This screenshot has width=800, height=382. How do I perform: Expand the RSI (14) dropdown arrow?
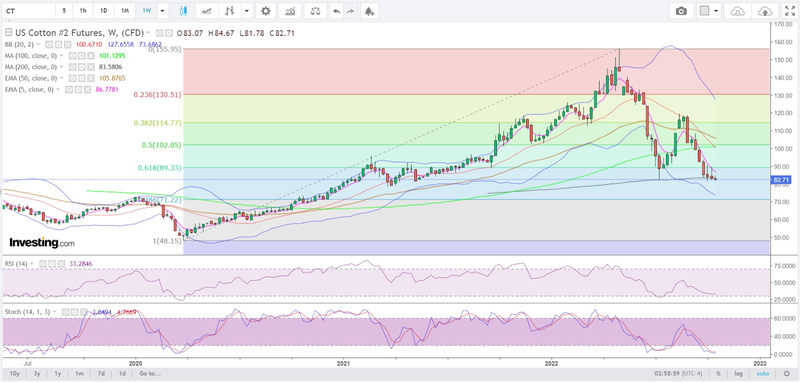tap(32, 264)
